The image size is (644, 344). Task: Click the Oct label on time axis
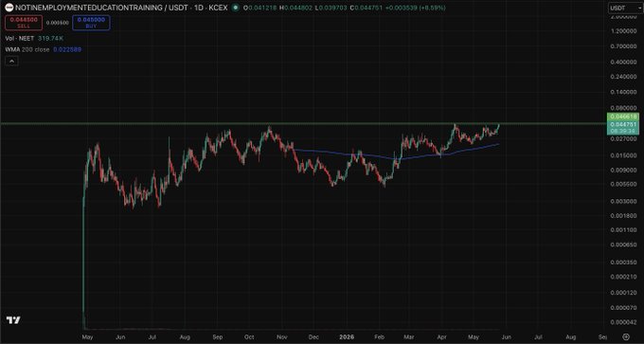click(249, 337)
